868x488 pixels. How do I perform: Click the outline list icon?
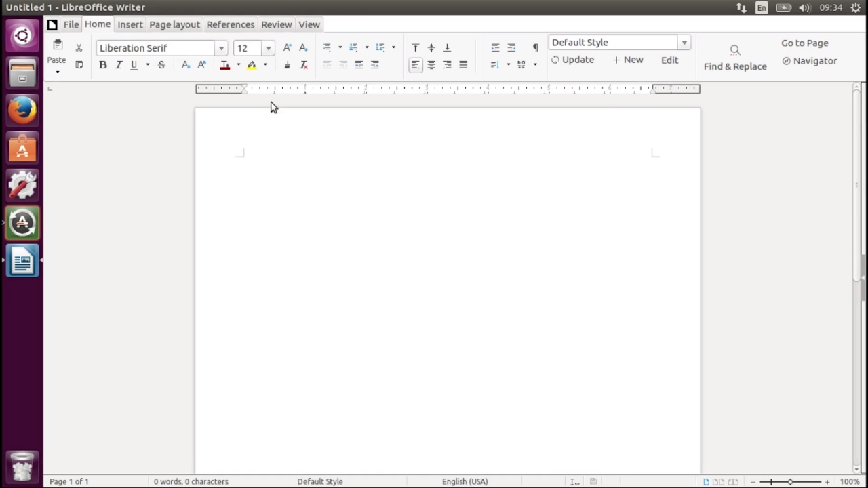[x=380, y=47]
